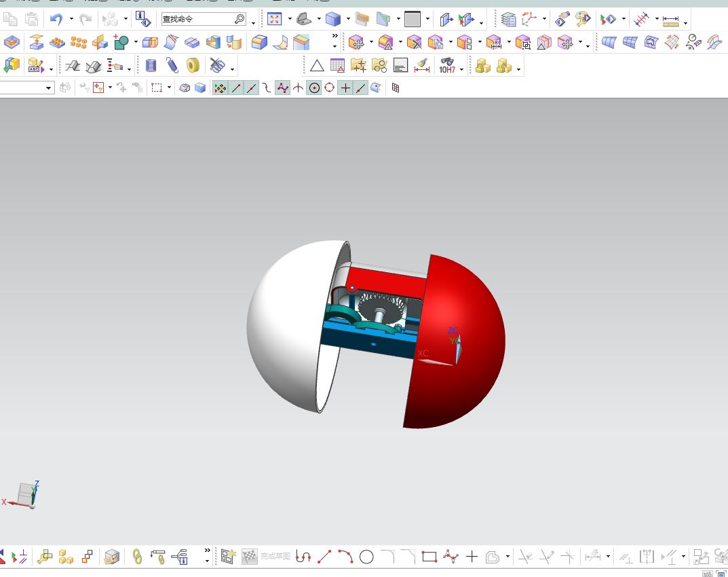The image size is (728, 577).
Task: Toggle End Point snap
Action: 236,88
